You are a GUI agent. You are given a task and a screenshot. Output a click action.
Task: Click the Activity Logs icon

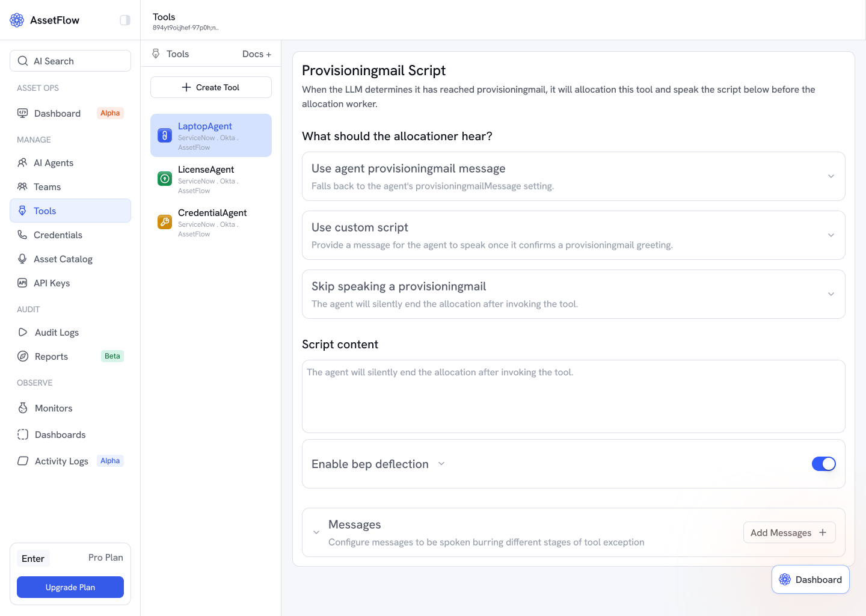point(23,461)
